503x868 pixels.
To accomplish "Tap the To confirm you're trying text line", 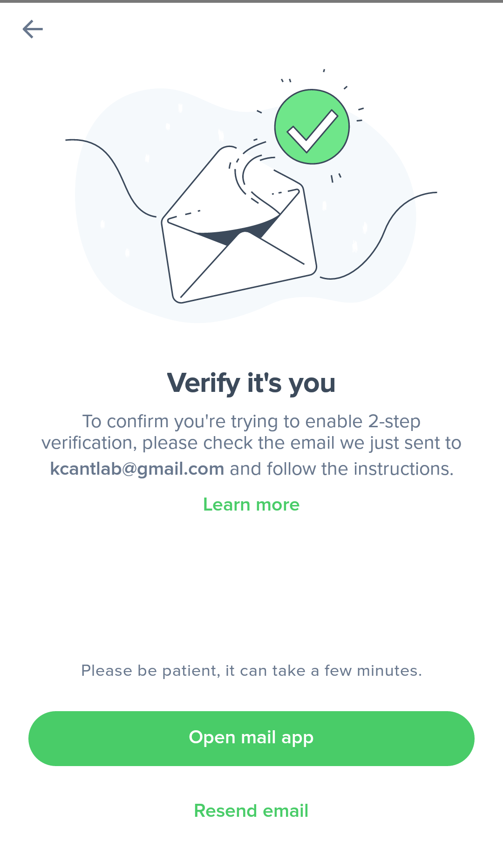I will point(251,421).
